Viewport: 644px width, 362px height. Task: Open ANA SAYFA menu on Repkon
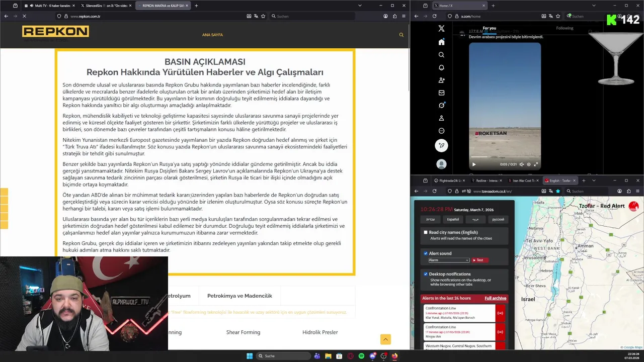pos(212,35)
